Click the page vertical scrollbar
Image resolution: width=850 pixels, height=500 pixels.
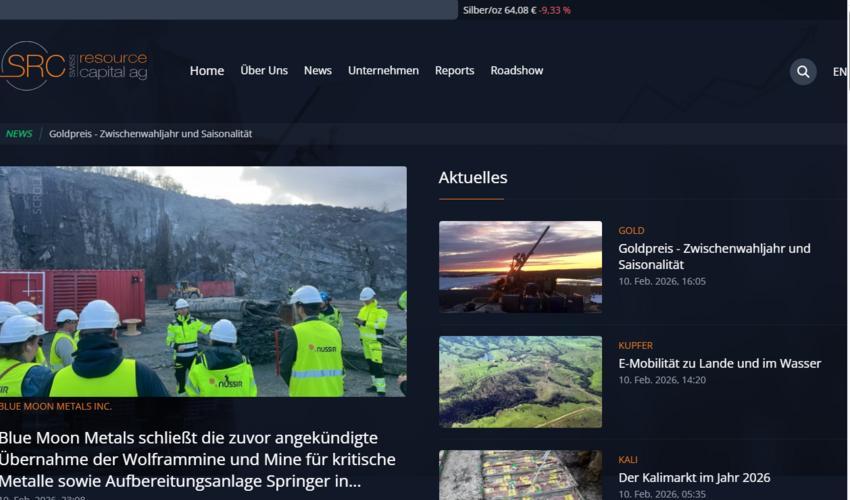click(x=848, y=250)
